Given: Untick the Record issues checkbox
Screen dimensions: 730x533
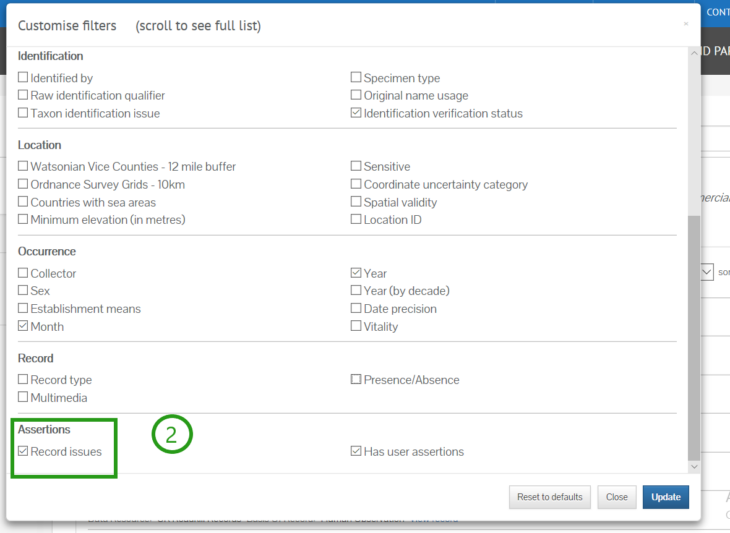Looking at the screenshot, I should [23, 451].
